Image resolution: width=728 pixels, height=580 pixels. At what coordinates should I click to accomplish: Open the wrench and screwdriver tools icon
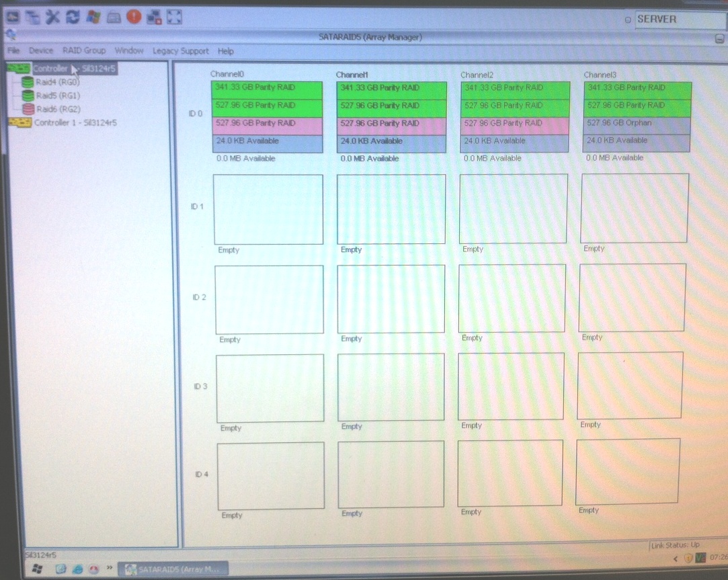[52, 17]
